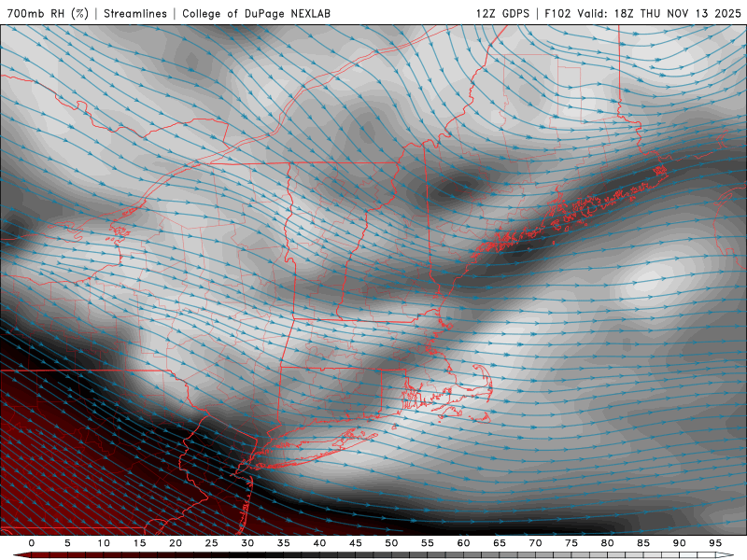
Task: Click the dark red left arrow of color bar
Action: point(21,555)
